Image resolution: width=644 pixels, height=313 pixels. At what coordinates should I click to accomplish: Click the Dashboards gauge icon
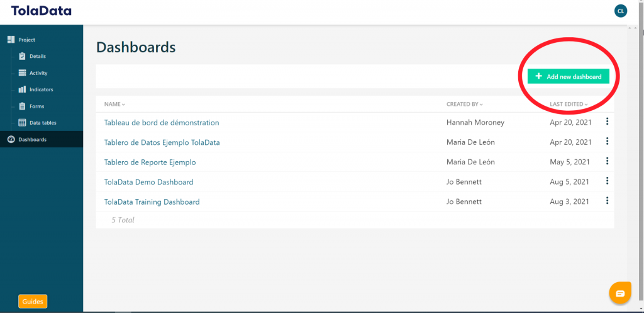(x=11, y=139)
